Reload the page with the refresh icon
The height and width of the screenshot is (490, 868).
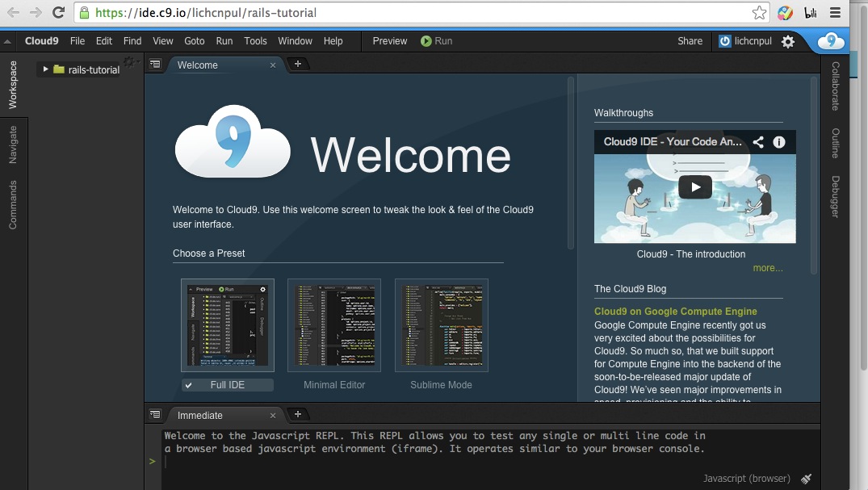tap(58, 12)
